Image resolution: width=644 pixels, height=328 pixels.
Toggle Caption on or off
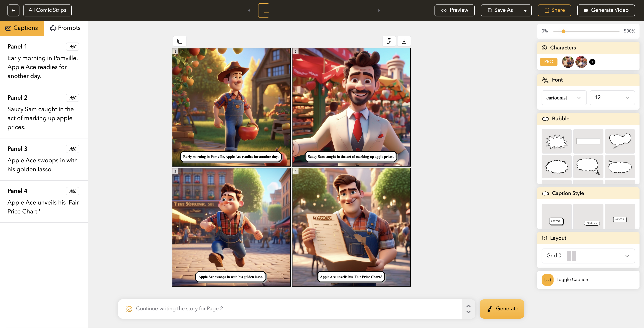[x=548, y=279]
